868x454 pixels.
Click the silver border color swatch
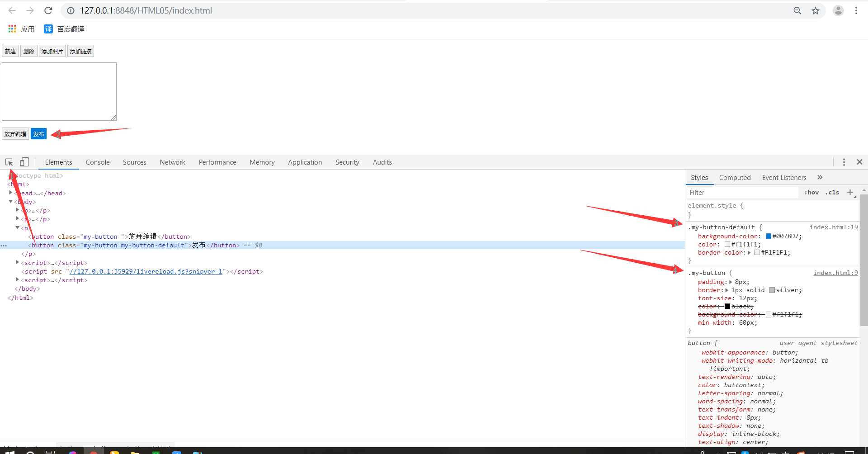click(772, 290)
